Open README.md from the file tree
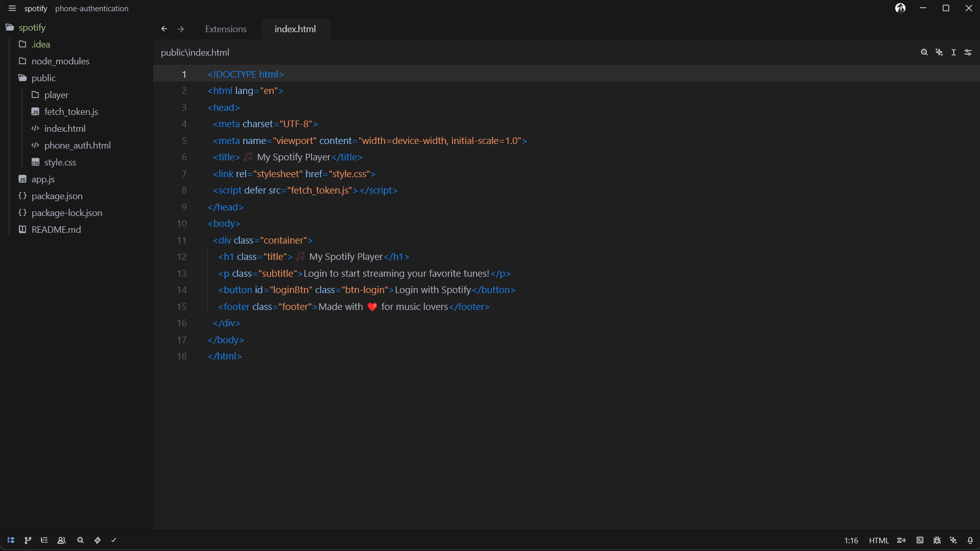 click(x=56, y=229)
